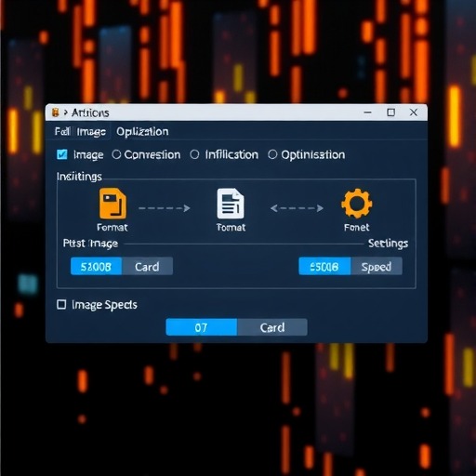Screen dimensions: 476x476
Task: Open the Fell Image tab
Action: pos(80,132)
